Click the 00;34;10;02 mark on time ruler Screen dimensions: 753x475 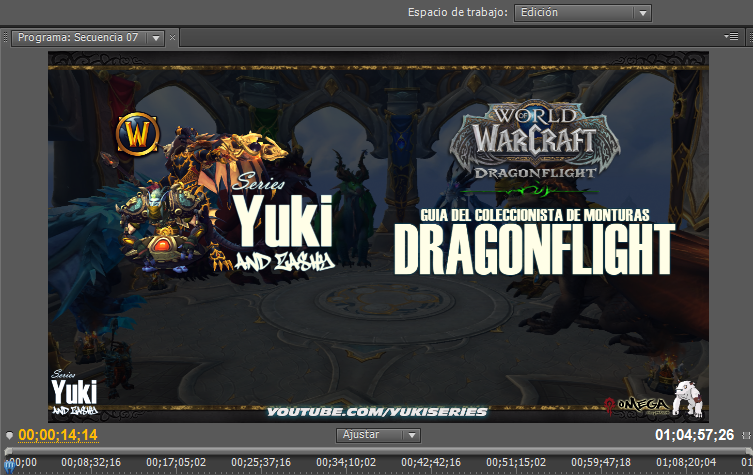click(x=346, y=463)
